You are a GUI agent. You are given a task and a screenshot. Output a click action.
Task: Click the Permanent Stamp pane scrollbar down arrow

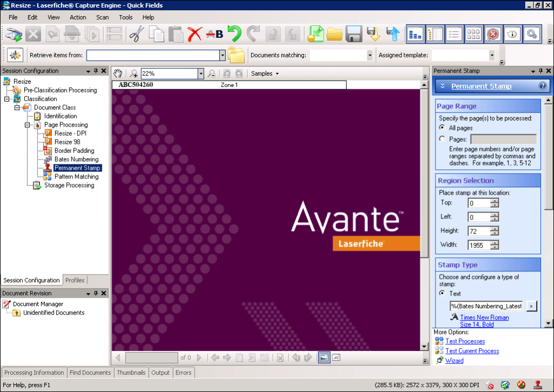pyautogui.click(x=548, y=323)
